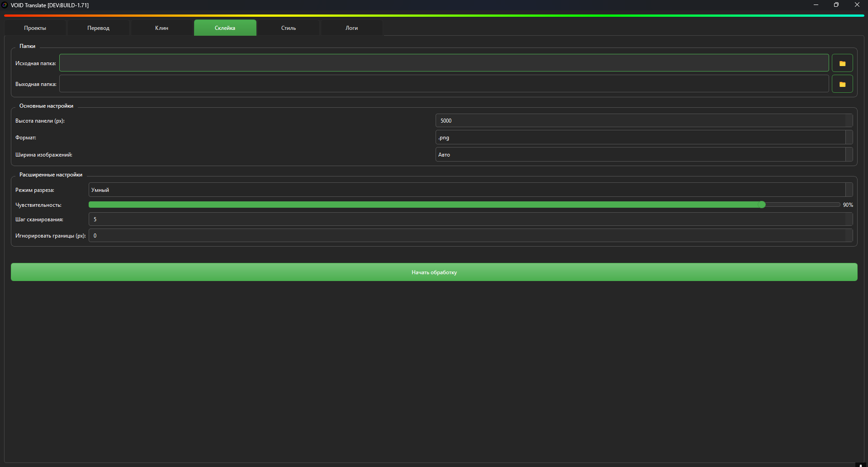Select the Шаг сканирования value field
The width and height of the screenshot is (868, 467).
(x=466, y=219)
